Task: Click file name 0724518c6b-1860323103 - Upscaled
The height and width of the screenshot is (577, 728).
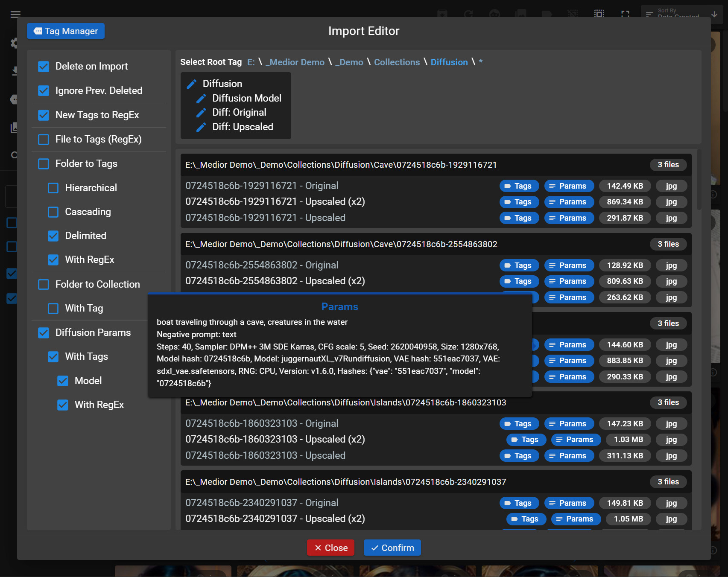Action: tap(265, 456)
